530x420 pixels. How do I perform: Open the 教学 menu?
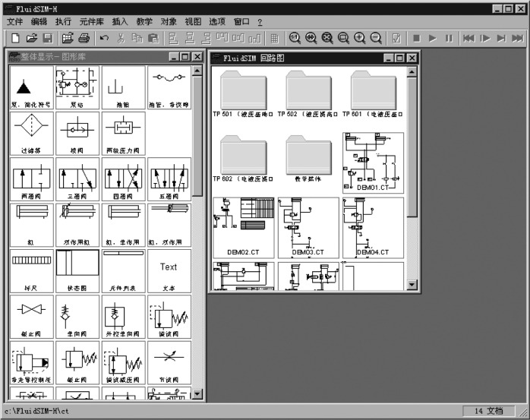pos(145,22)
